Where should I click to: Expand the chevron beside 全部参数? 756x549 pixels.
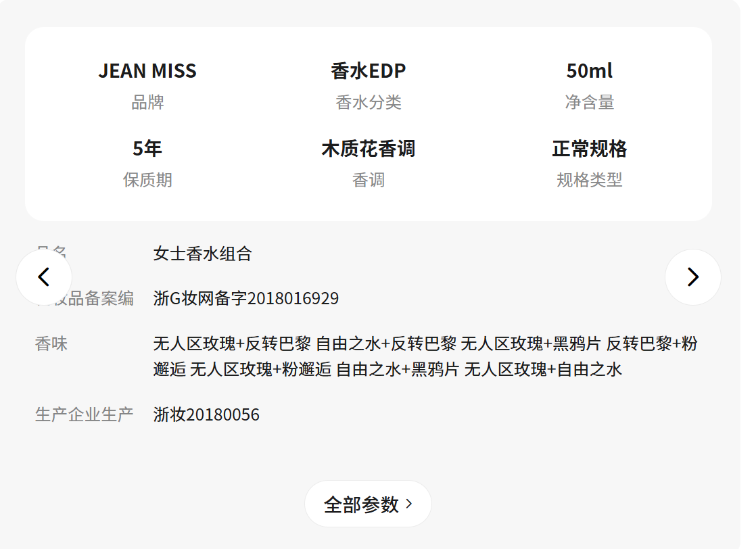click(x=409, y=504)
